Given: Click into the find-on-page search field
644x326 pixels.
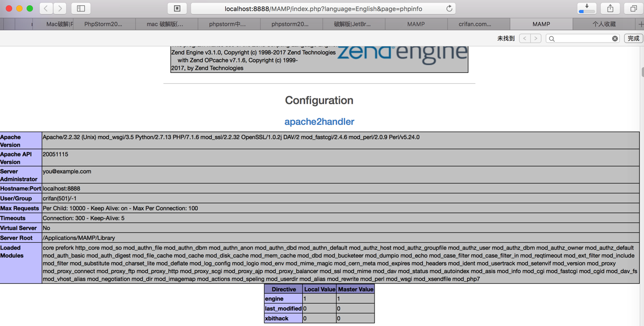Looking at the screenshot, I should click(x=583, y=38).
